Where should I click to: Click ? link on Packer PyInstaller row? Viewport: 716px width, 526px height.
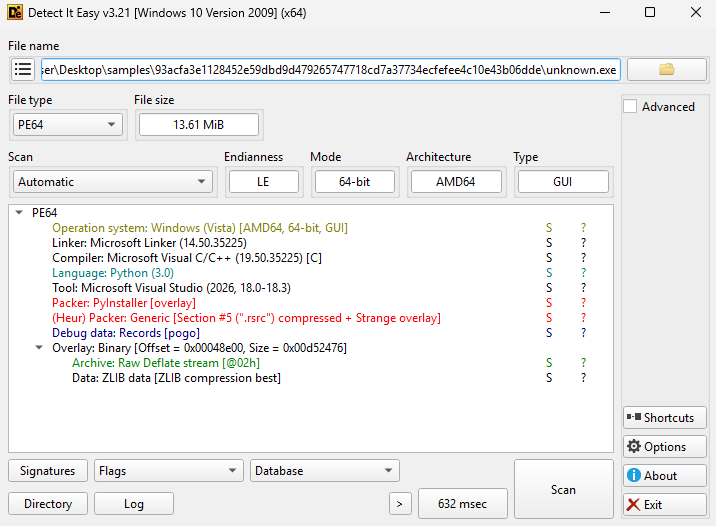(583, 303)
